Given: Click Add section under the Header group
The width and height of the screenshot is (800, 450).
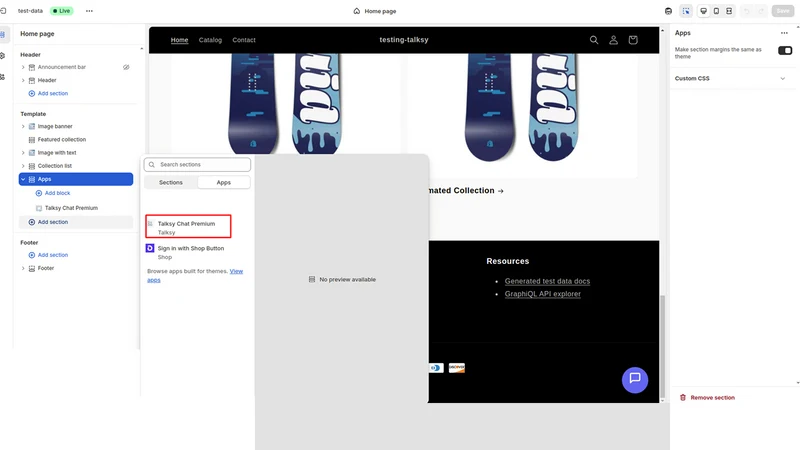Looking at the screenshot, I should 48,93.
